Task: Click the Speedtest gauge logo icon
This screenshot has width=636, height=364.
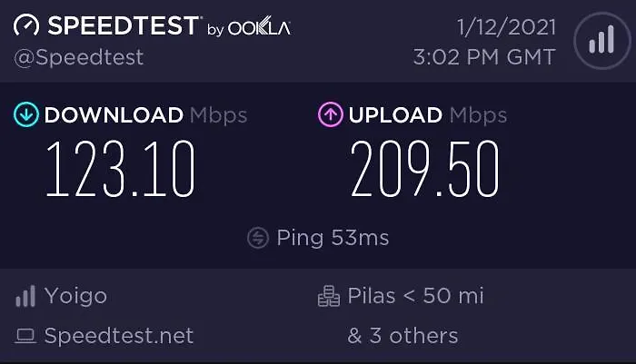Action: (27, 26)
